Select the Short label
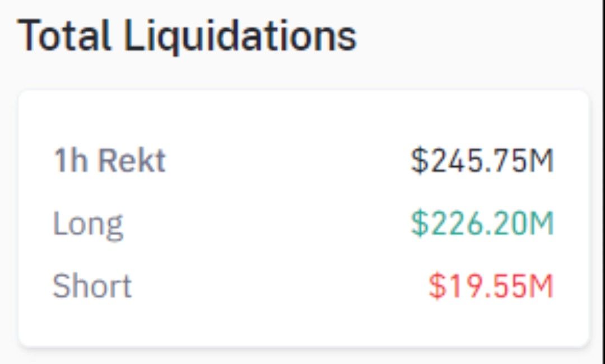 click(92, 286)
